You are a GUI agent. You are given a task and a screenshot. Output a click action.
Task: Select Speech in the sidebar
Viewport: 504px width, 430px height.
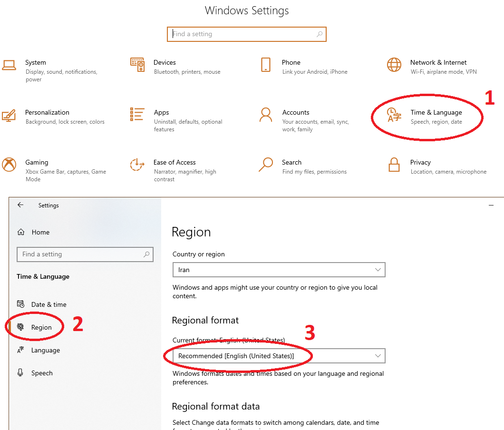click(42, 373)
